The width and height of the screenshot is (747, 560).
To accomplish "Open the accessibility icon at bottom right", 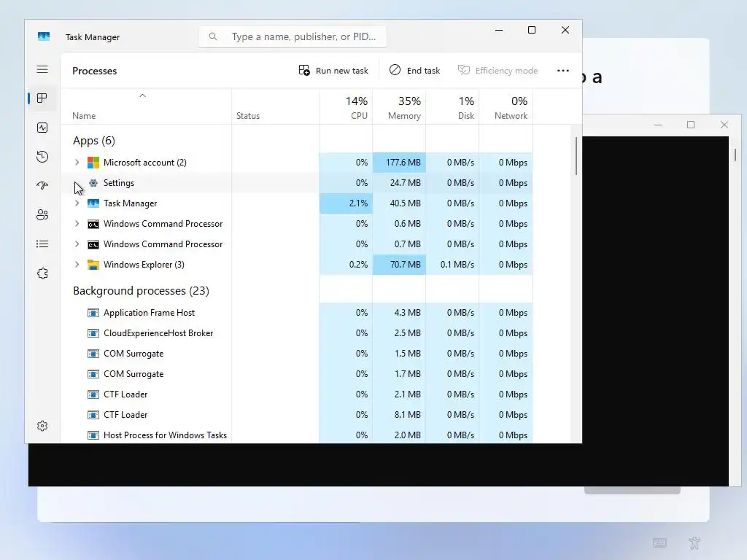I will coord(694,542).
